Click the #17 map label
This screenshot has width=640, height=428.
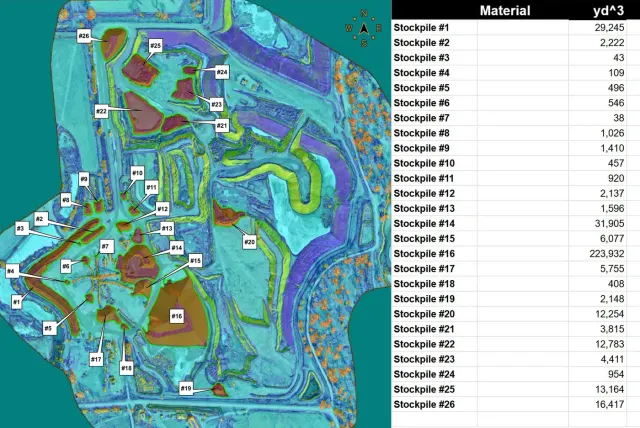tap(96, 359)
